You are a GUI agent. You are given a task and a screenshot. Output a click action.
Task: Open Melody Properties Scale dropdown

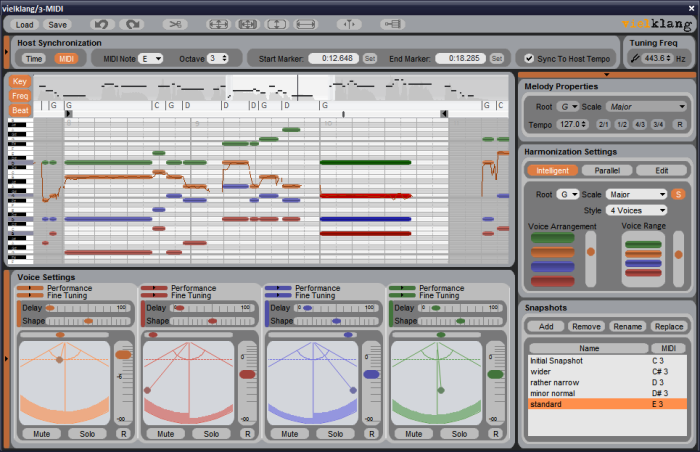[x=646, y=107]
